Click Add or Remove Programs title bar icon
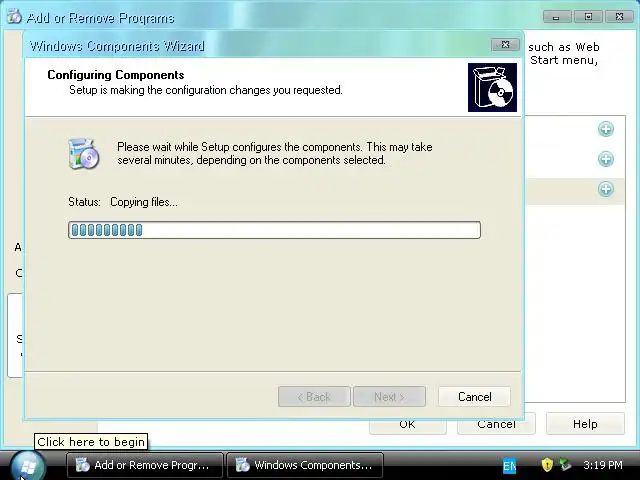 [14, 17]
